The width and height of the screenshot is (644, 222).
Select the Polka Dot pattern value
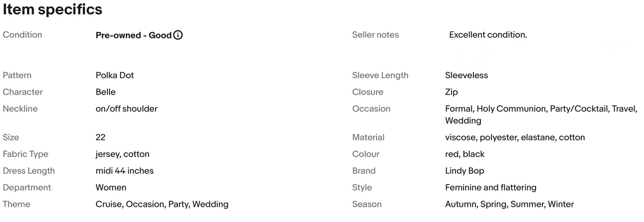coord(115,75)
